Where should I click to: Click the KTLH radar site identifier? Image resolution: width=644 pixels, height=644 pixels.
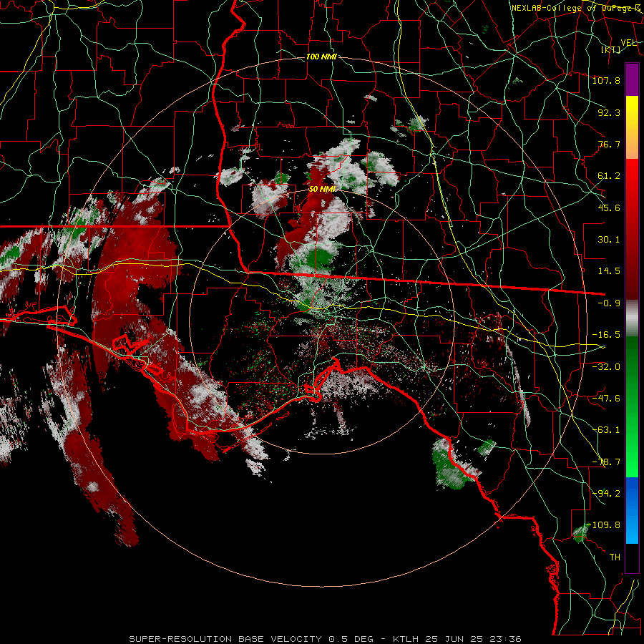(x=406, y=639)
